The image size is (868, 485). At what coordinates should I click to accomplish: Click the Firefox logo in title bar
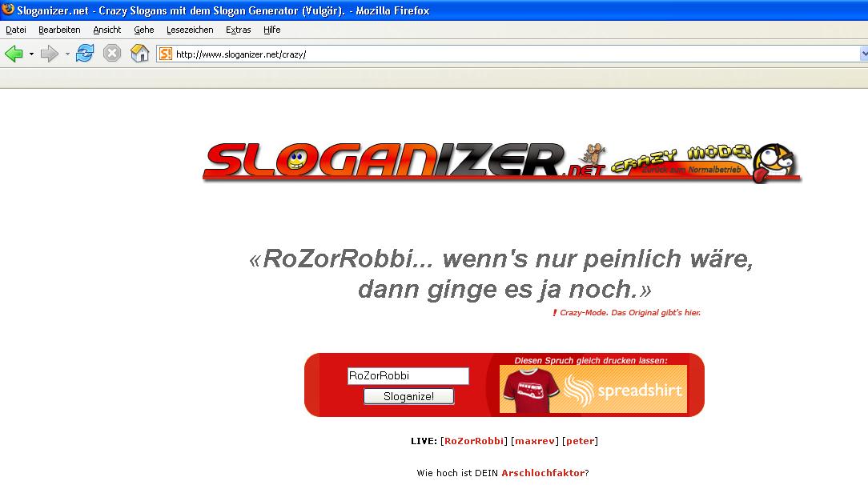point(8,10)
